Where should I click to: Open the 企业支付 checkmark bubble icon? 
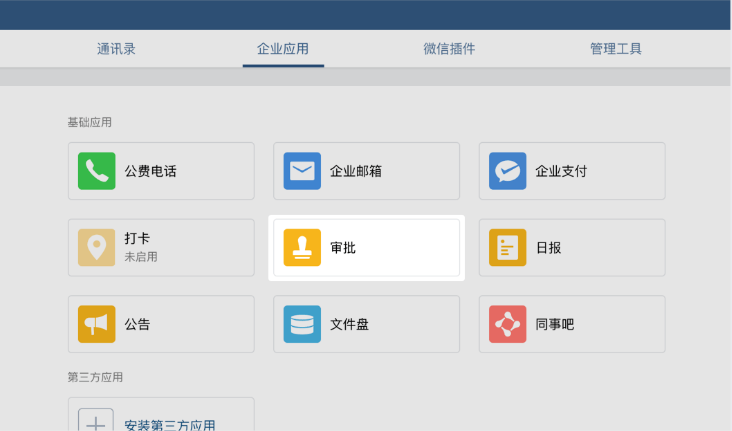click(x=507, y=171)
